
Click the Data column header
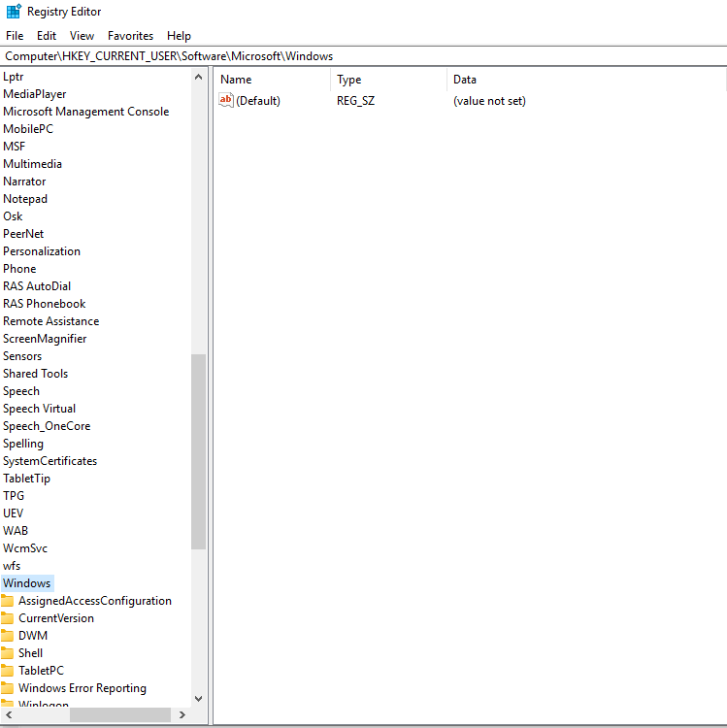point(586,80)
